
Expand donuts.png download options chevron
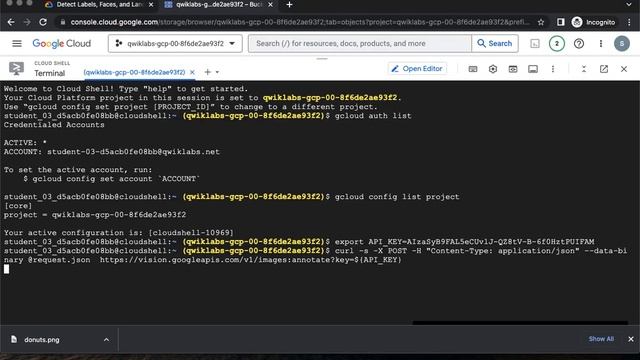[x=106, y=340]
